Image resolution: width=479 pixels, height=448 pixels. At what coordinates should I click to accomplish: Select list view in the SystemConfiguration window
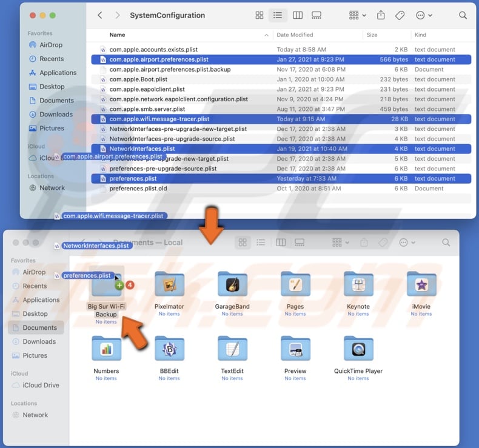278,15
